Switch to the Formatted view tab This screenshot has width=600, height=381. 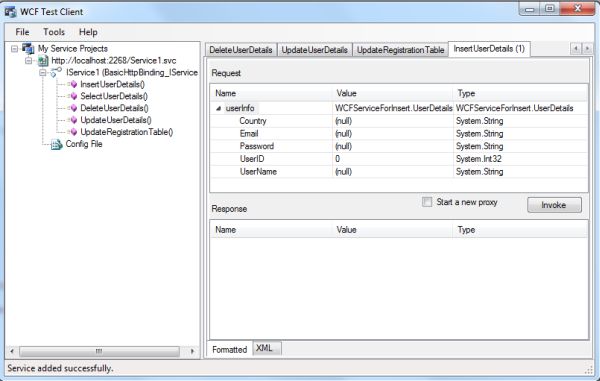(230, 350)
